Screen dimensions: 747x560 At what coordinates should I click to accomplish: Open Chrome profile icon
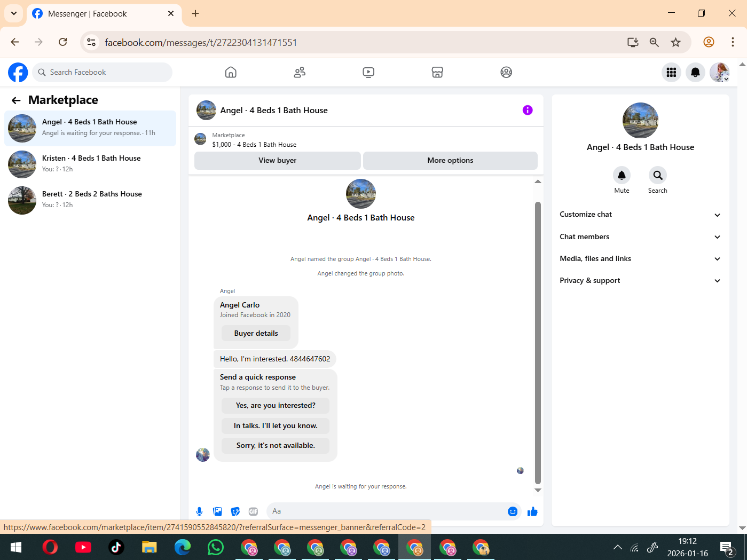709,42
